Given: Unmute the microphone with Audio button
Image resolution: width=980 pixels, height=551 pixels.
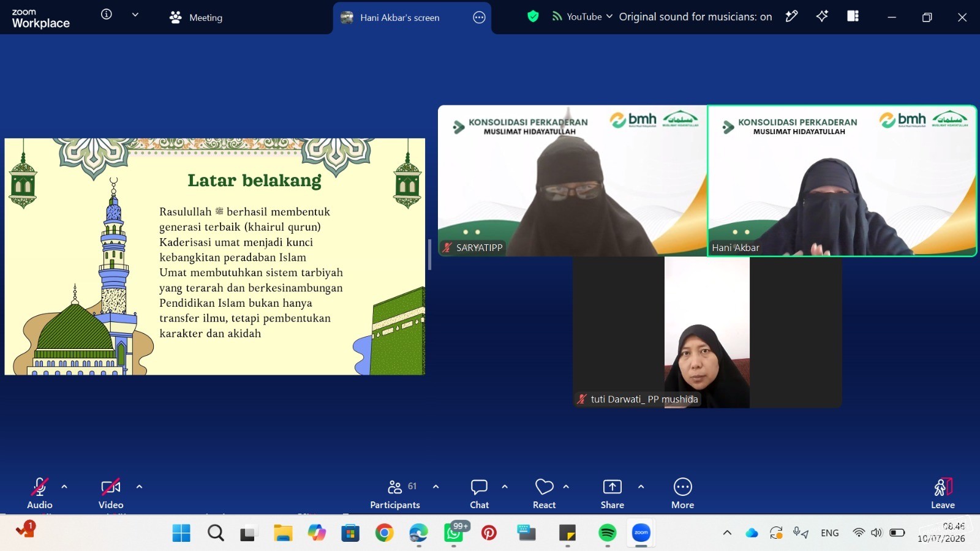Looking at the screenshot, I should coord(40,493).
